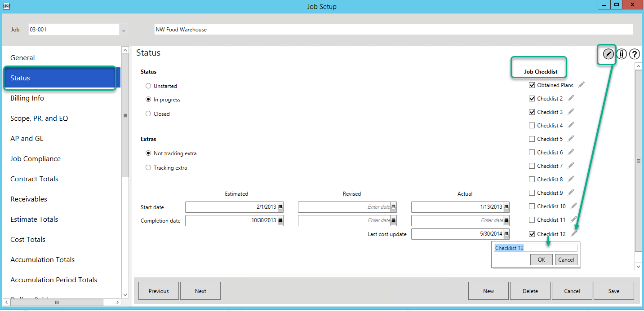Select the Closed status option
This screenshot has height=311, width=644.
[148, 114]
